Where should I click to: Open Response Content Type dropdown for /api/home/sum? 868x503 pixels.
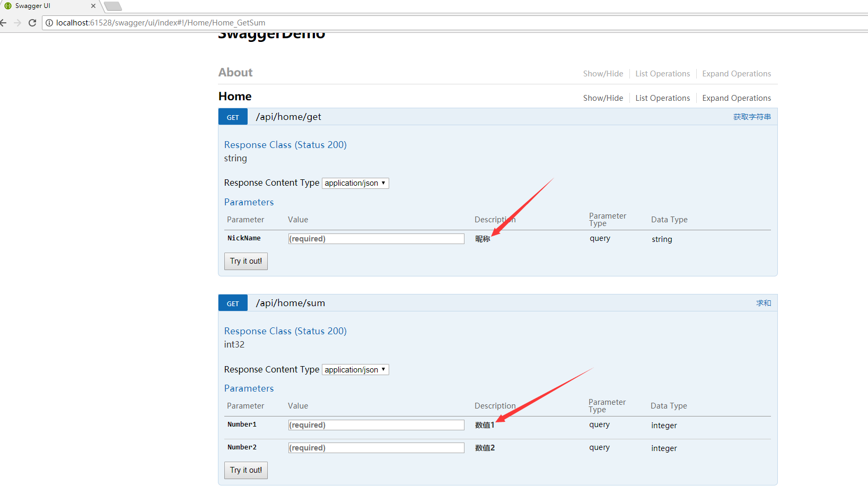point(355,370)
